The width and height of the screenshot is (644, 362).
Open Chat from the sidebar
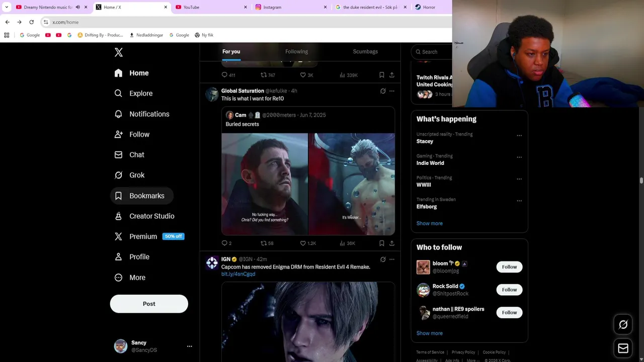[x=129, y=155]
